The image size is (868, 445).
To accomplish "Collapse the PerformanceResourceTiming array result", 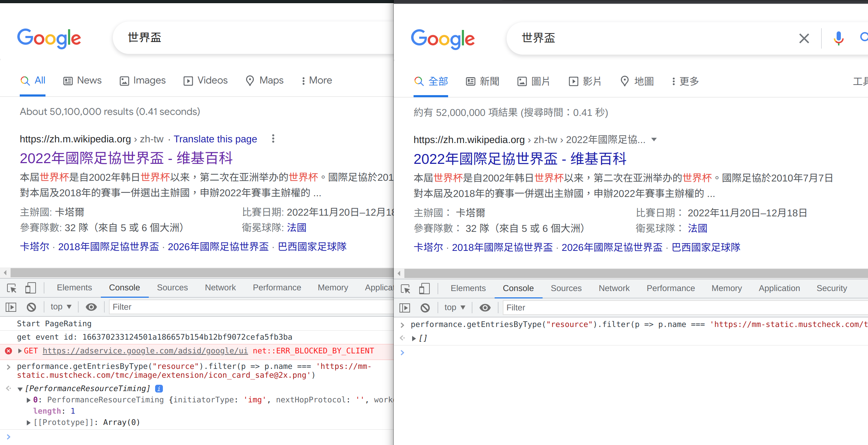I will (20, 389).
